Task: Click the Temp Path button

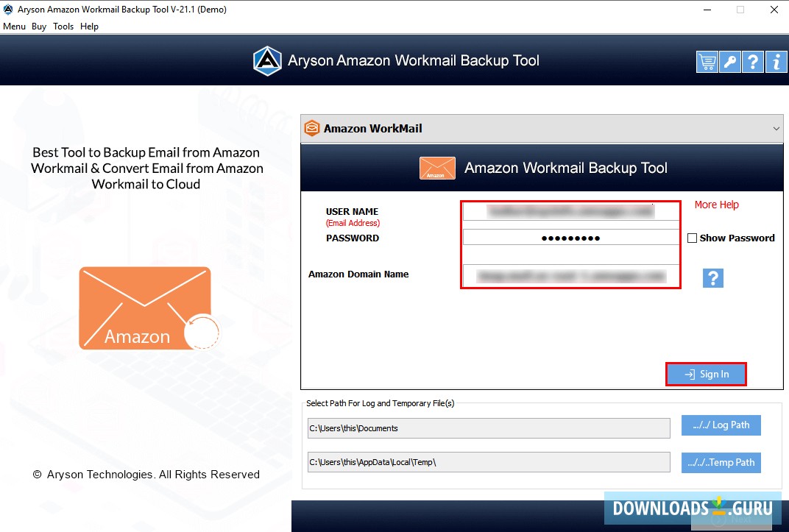Action: click(x=721, y=462)
